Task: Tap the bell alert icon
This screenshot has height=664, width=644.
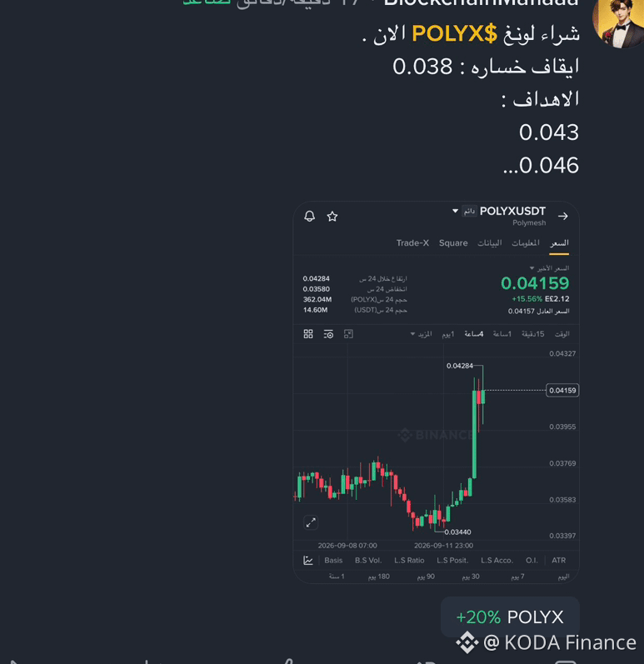Action: coord(310,217)
